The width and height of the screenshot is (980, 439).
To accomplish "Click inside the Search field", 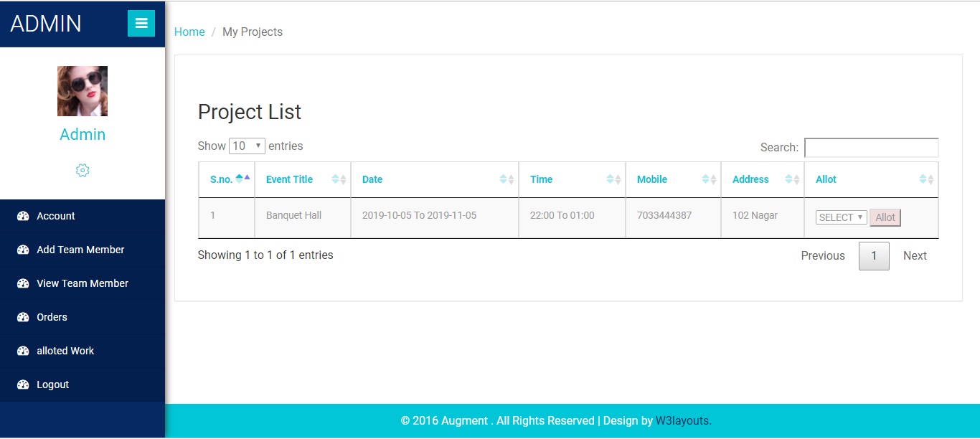I will (x=871, y=147).
